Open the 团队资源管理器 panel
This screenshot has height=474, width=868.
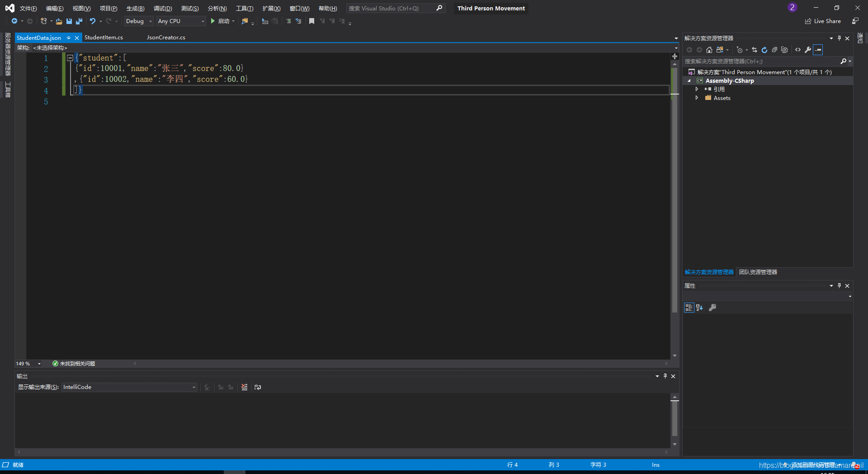tap(758, 272)
